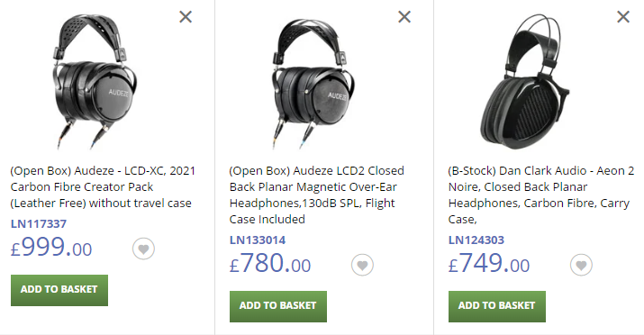Open the LCD2 Closed Back Planar title
The image size is (644, 335).
(317, 195)
